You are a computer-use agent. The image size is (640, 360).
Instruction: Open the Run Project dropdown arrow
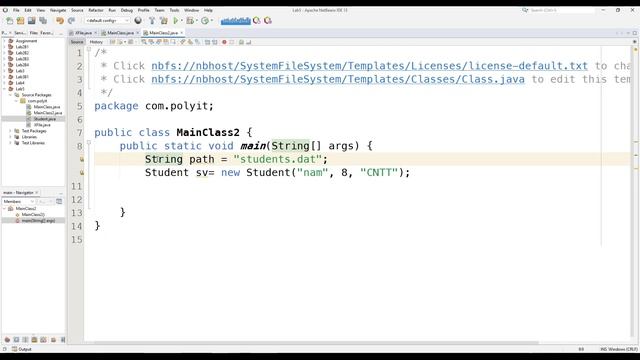(x=182, y=20)
